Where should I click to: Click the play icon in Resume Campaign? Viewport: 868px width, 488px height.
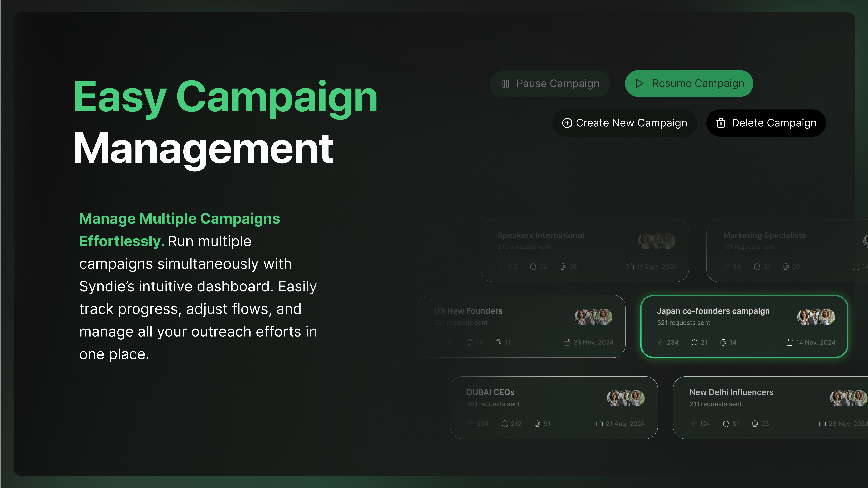point(639,83)
